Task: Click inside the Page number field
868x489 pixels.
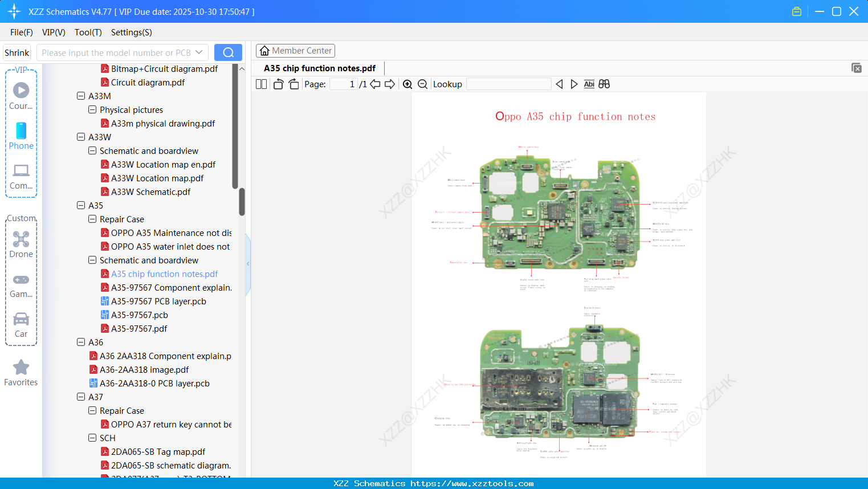Action: click(x=343, y=84)
